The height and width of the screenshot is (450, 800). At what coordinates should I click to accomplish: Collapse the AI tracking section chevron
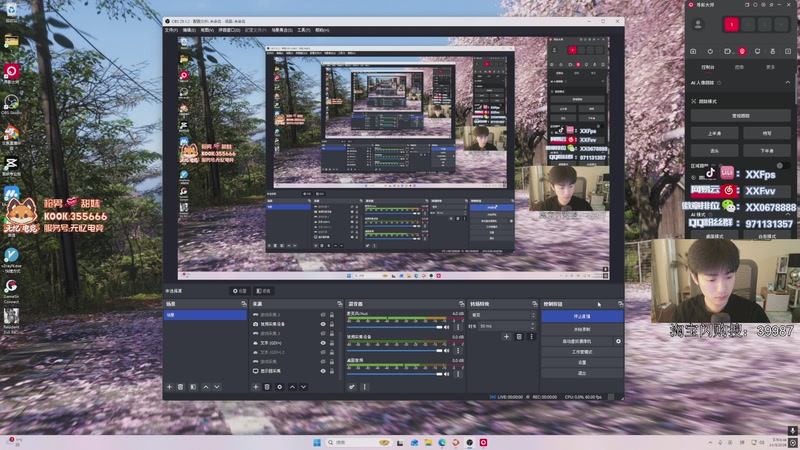tap(788, 83)
